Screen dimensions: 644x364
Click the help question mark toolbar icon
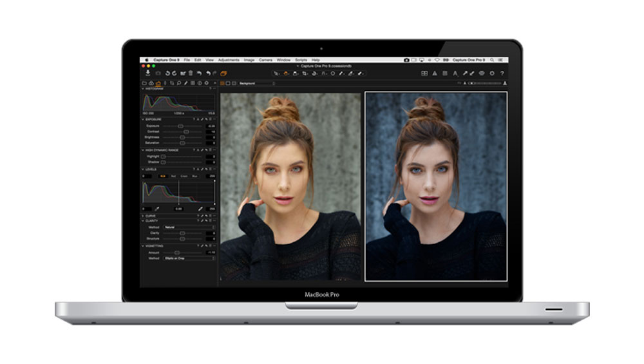click(502, 73)
